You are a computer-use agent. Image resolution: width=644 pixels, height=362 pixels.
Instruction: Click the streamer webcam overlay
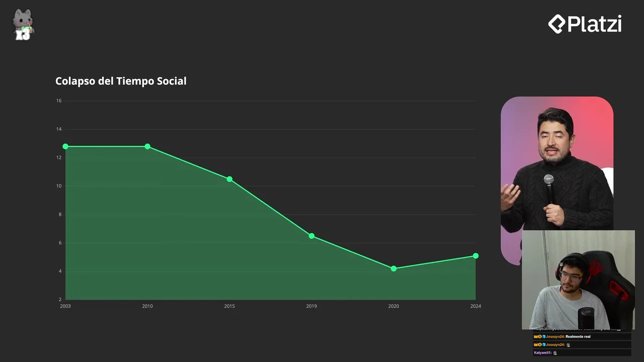pos(578,280)
